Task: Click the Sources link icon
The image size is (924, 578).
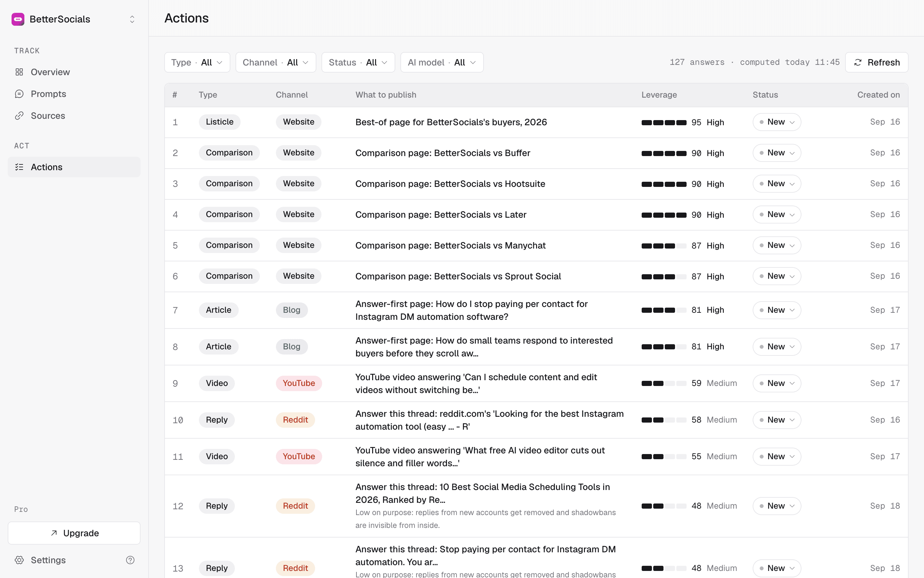Action: pos(19,116)
